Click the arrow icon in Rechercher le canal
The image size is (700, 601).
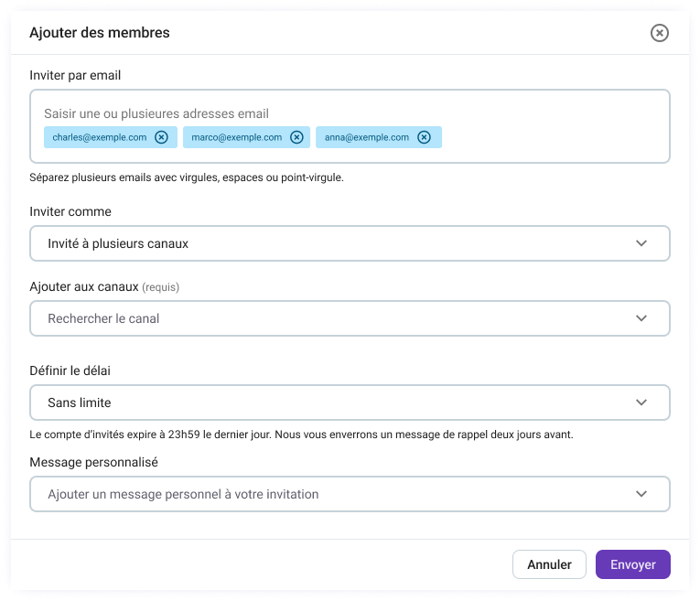[641, 318]
